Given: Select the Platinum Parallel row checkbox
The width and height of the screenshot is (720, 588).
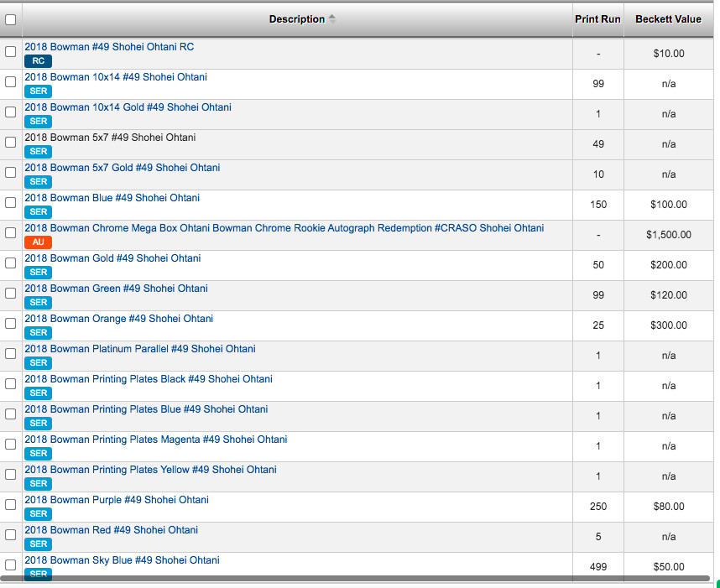Looking at the screenshot, I should (10, 354).
